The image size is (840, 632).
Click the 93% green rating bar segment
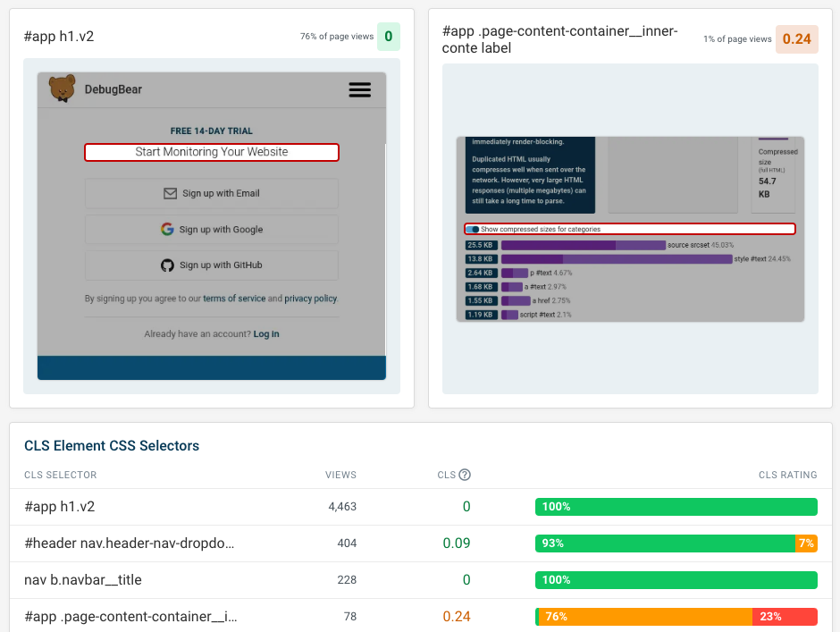(666, 543)
